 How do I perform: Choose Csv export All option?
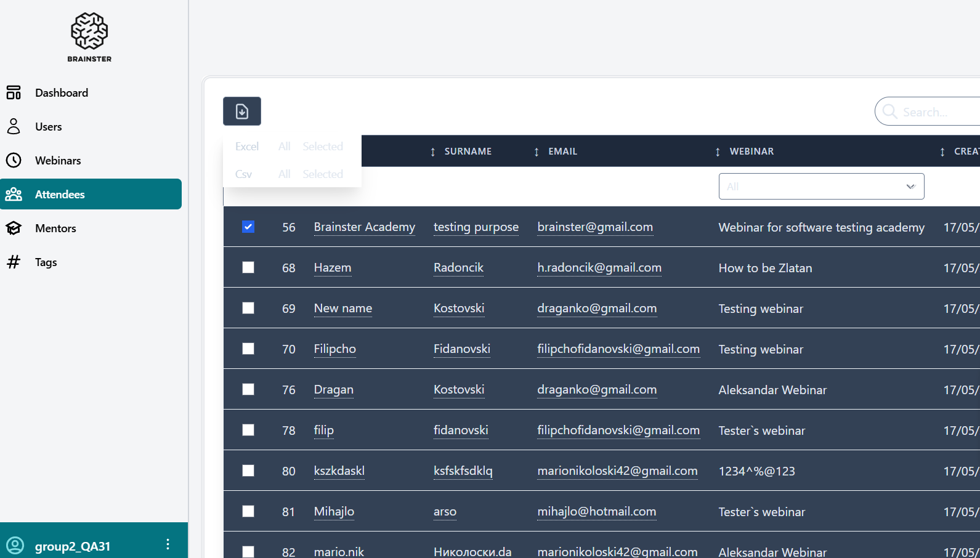(284, 174)
